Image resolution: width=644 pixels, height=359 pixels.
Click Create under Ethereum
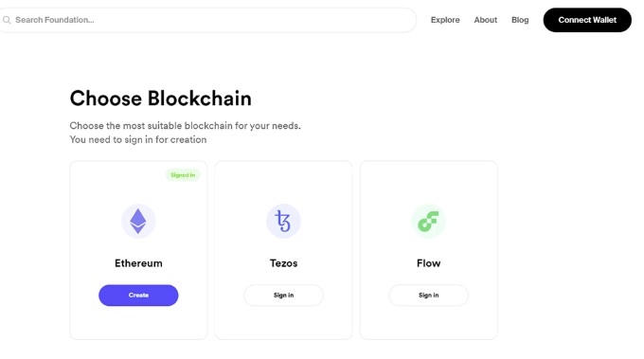tap(138, 295)
